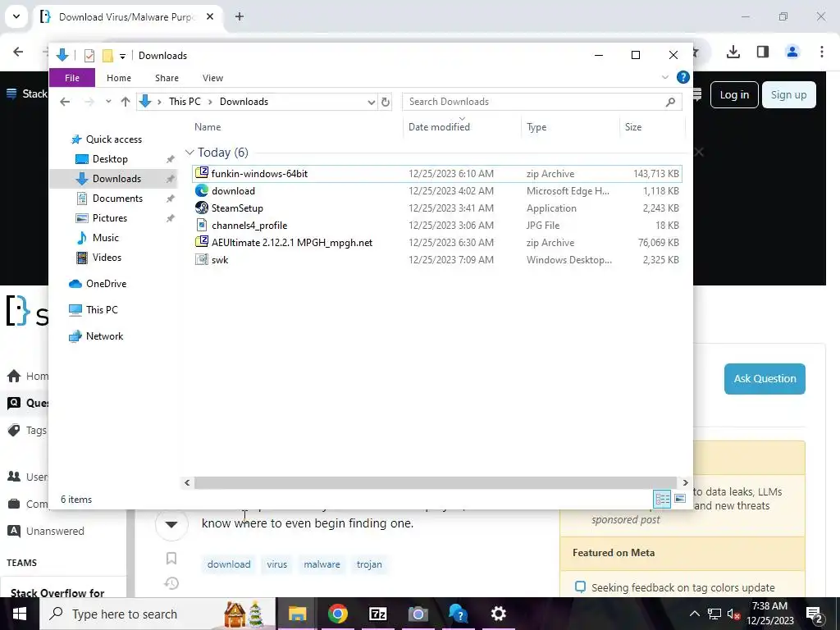Viewport: 840px width, 630px height.
Task: Open the Home ribbon tab
Action: pyautogui.click(x=119, y=78)
